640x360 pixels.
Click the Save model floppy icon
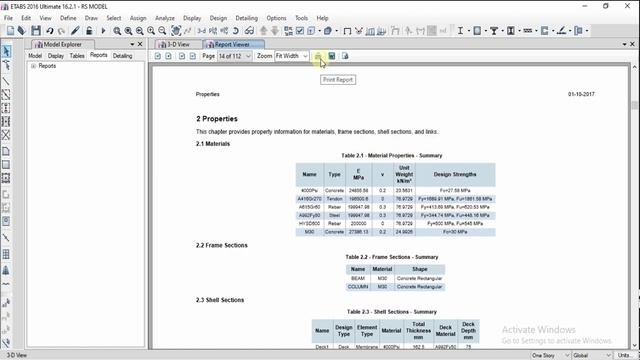tap(36, 31)
